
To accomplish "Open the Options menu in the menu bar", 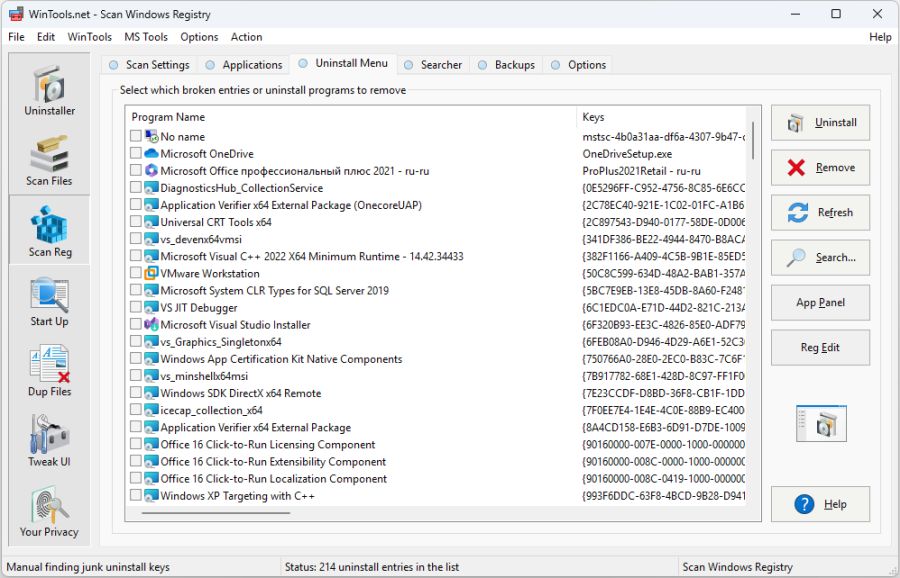I will coord(199,37).
